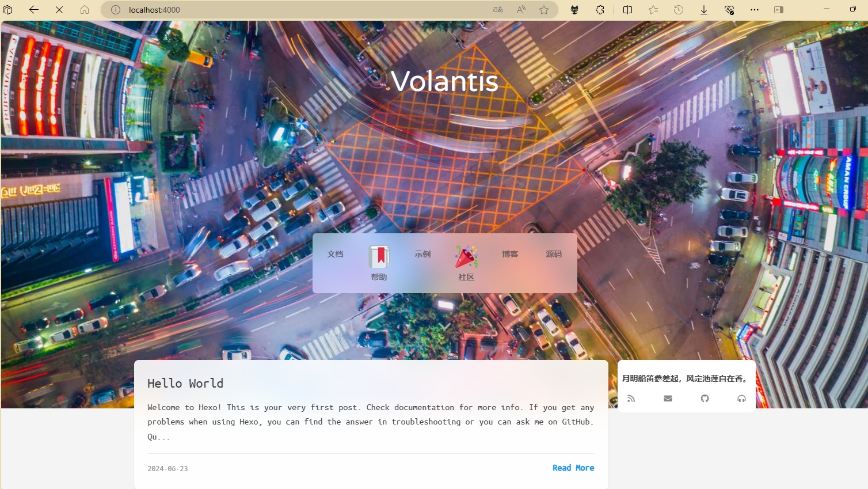
Task: Go to the 博客 navigation item
Action: pos(510,254)
